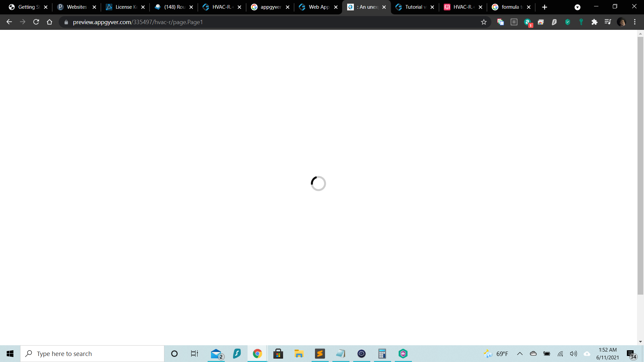
Task: Open the reading list extension icon
Action: (x=514, y=22)
